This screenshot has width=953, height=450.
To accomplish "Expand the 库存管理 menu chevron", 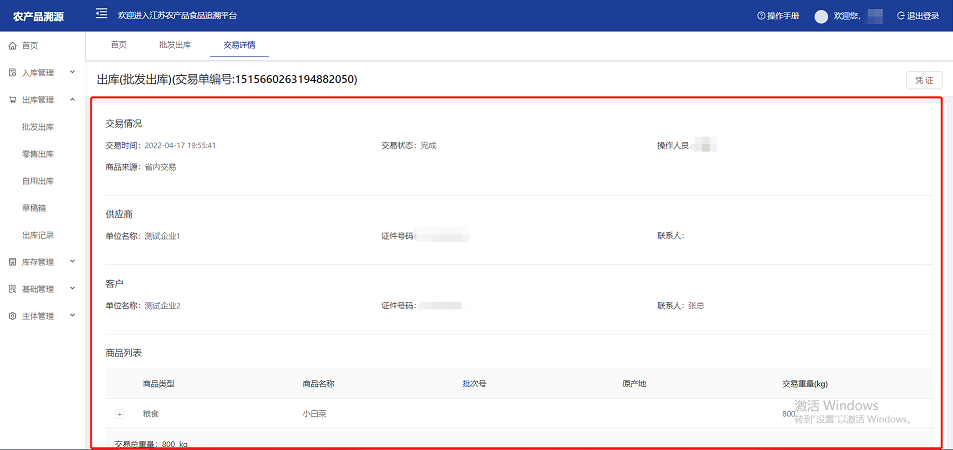I will (x=72, y=262).
